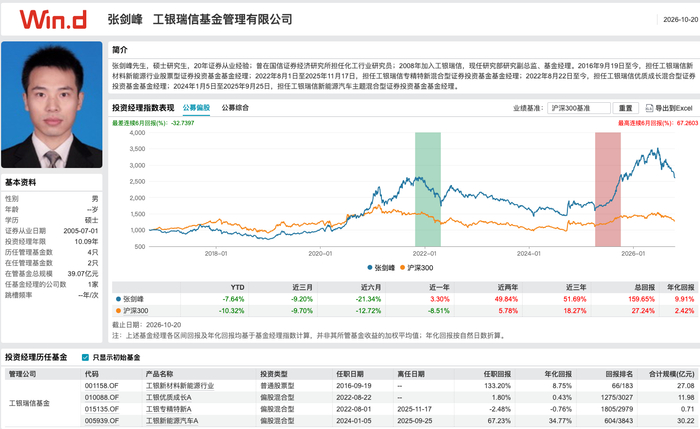The width and height of the screenshot is (700, 429).
Task: Click 张剑峰 total return 159.65%
Action: 642,299
